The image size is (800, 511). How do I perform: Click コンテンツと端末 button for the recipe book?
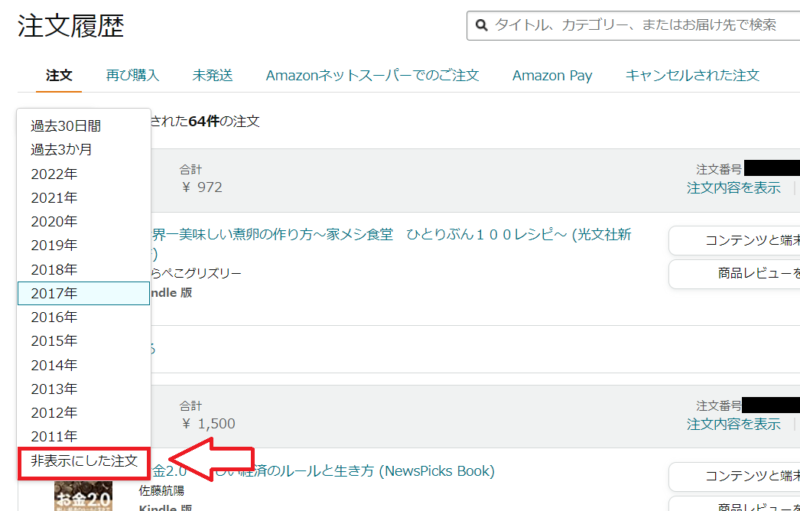coord(734,240)
